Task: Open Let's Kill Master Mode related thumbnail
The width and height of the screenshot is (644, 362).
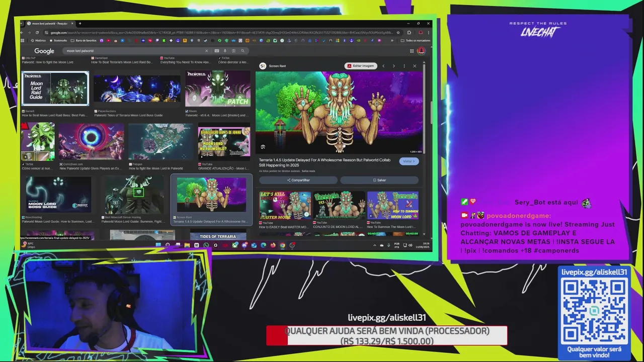Action: click(285, 205)
